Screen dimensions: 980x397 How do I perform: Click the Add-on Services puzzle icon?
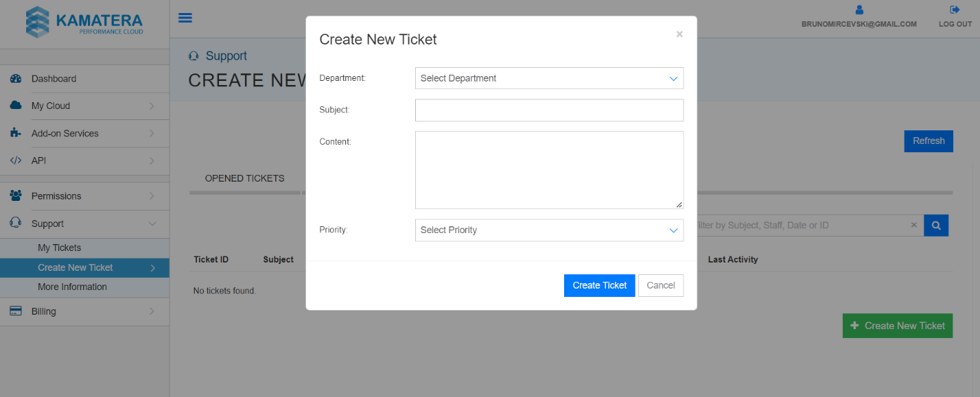tap(16, 133)
